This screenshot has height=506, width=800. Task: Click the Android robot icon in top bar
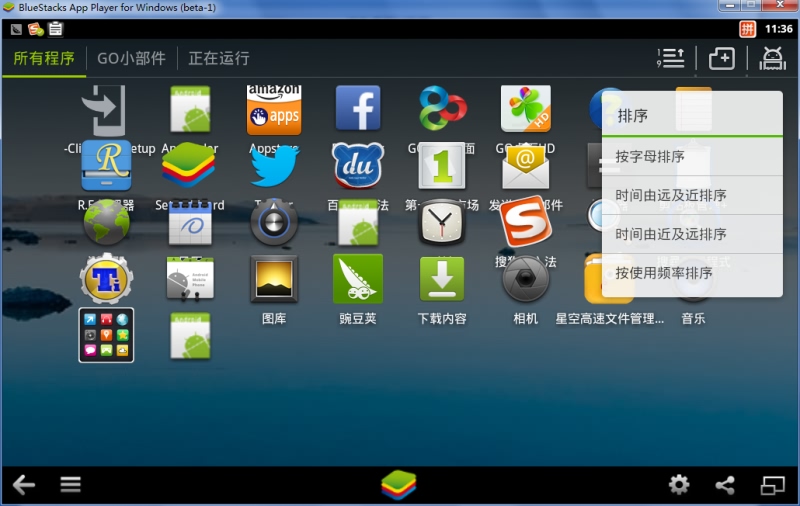click(772, 58)
